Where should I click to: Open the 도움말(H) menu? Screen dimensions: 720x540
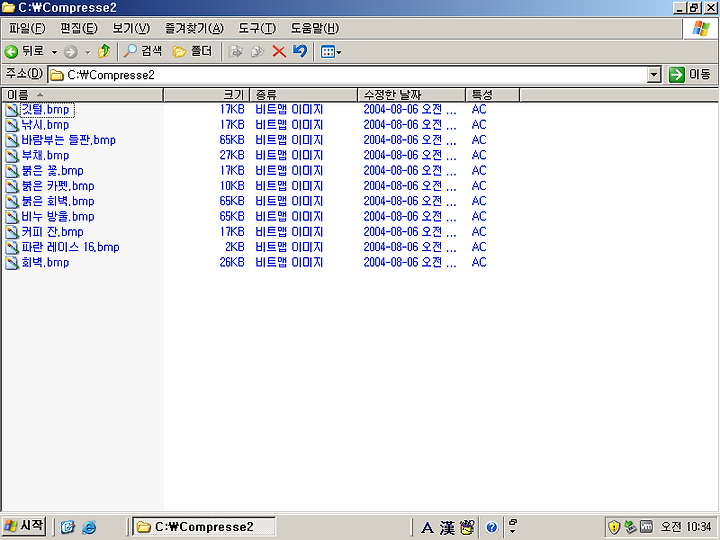coord(315,28)
